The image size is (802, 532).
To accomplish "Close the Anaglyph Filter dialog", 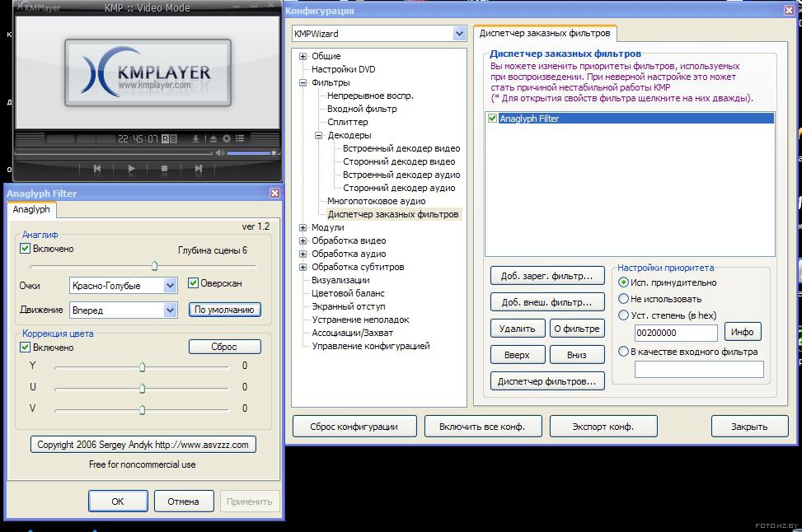I will [x=274, y=193].
